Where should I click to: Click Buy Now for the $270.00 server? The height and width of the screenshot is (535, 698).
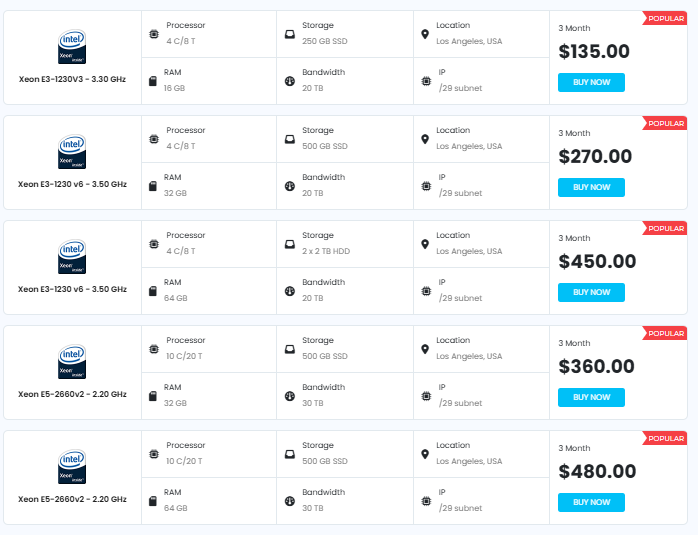coord(591,187)
